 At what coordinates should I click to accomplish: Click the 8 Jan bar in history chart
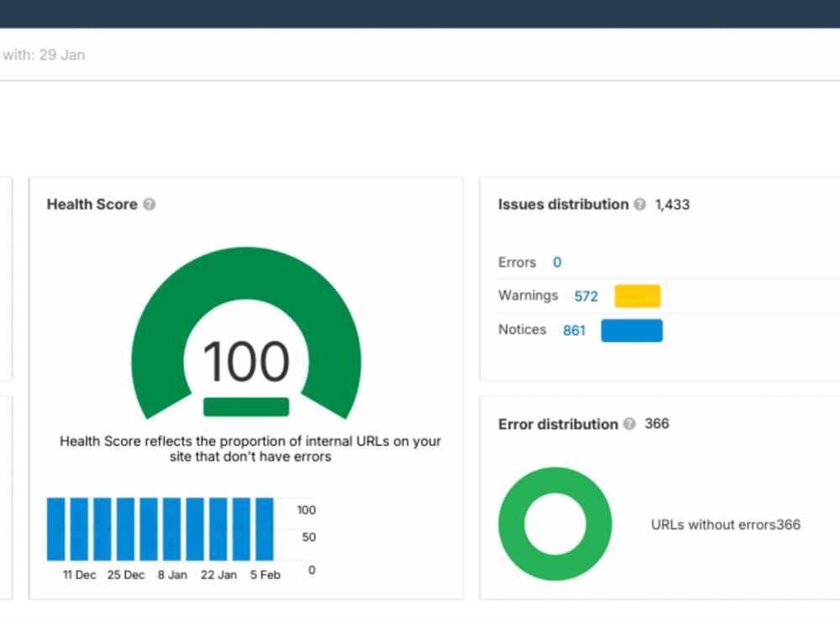[x=172, y=528]
